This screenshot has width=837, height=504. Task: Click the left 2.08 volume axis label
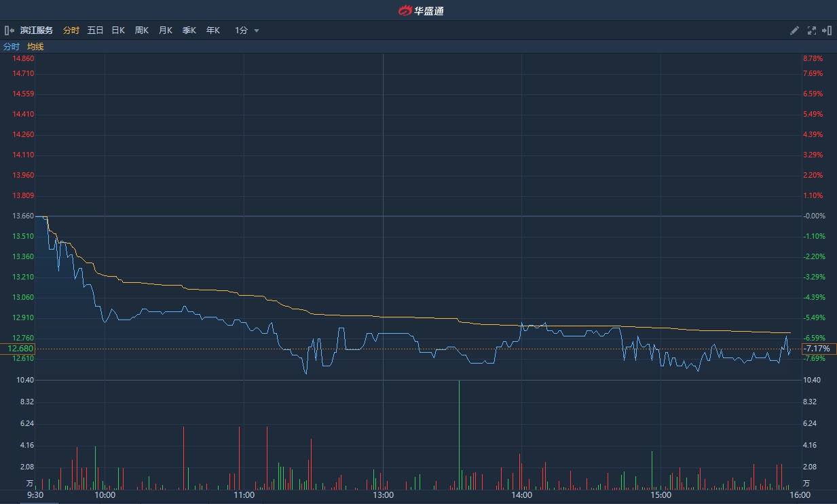(28, 467)
